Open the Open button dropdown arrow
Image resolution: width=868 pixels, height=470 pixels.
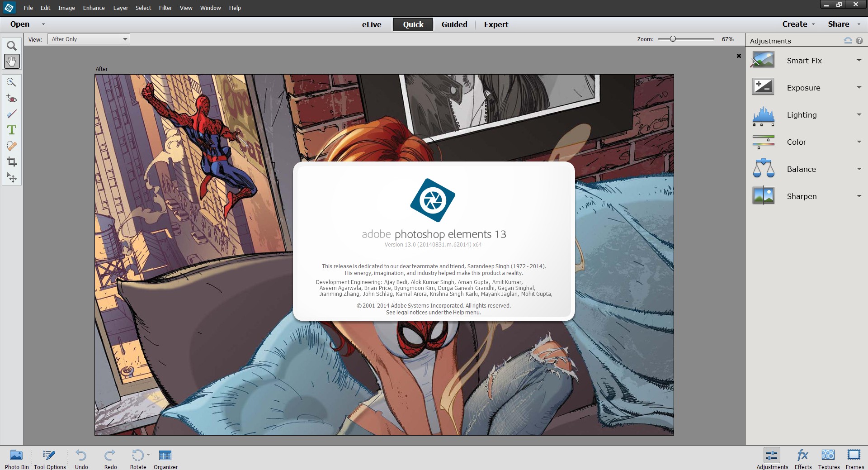pyautogui.click(x=43, y=24)
